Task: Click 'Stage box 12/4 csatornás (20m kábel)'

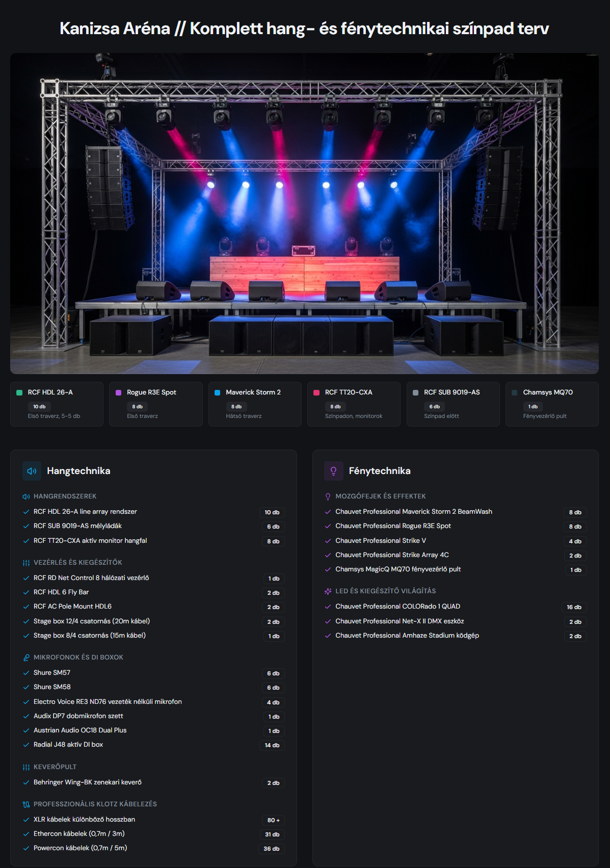Action: 92,621
